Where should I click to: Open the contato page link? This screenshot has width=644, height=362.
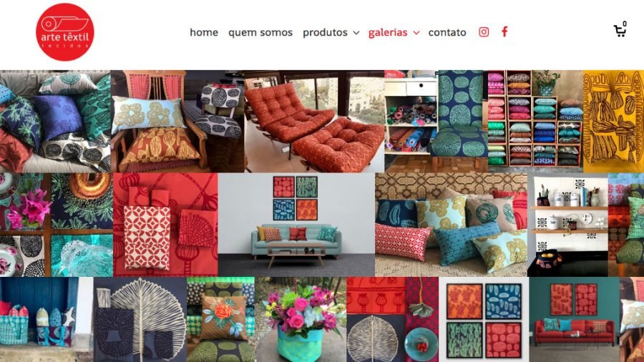447,32
